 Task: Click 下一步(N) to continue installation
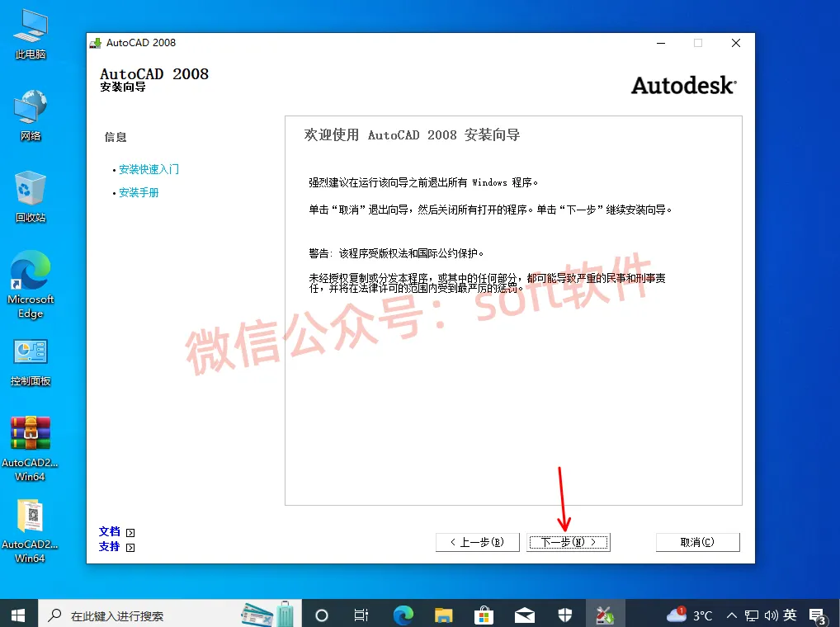click(x=569, y=542)
